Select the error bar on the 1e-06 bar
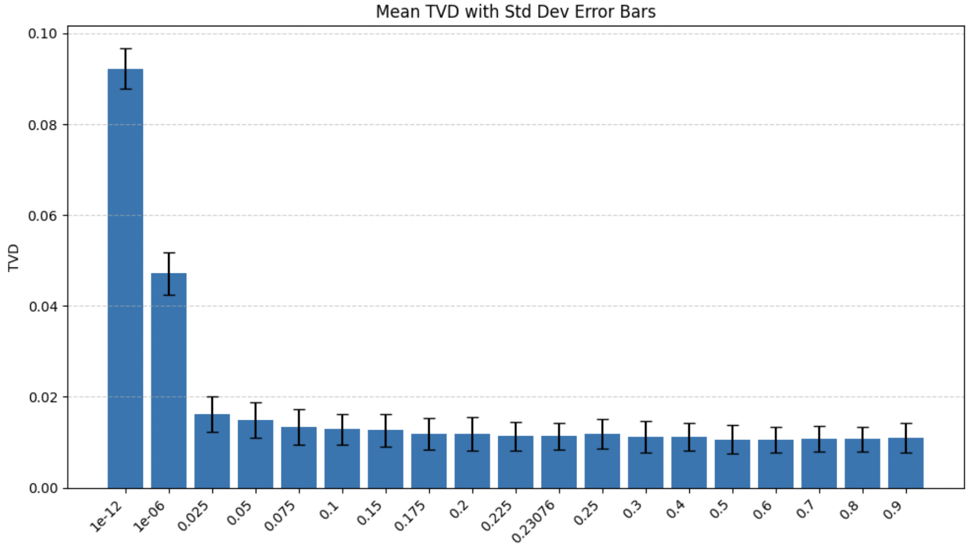Viewport: 980px width, 549px height. pyautogui.click(x=169, y=274)
